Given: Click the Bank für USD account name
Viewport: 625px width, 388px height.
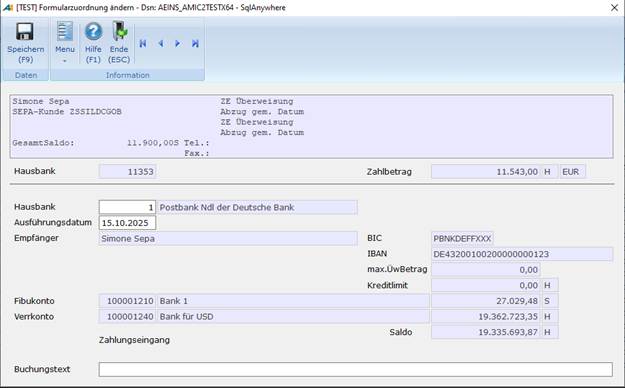Looking at the screenshot, I should (293, 317).
